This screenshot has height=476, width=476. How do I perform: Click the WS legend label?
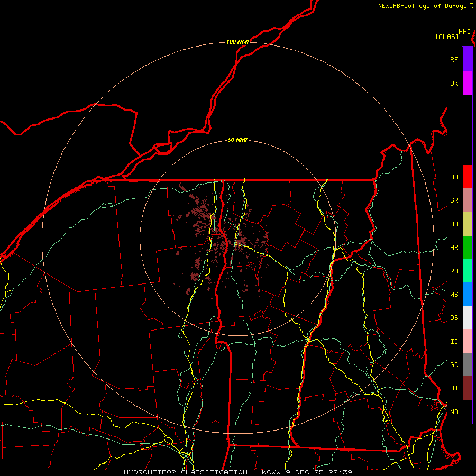coord(454,295)
